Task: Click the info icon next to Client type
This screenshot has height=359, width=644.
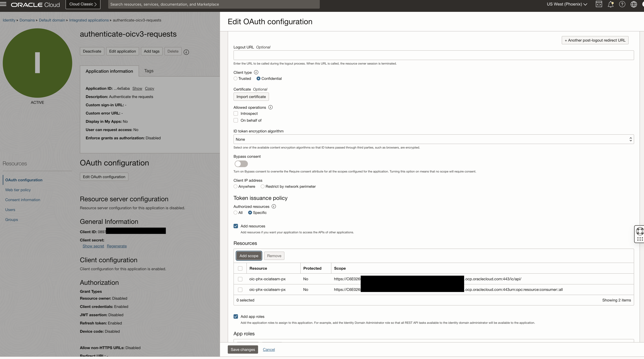Action: [x=256, y=72]
